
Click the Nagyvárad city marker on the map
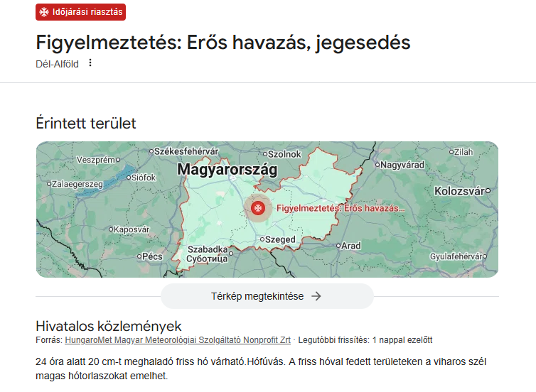click(x=378, y=165)
